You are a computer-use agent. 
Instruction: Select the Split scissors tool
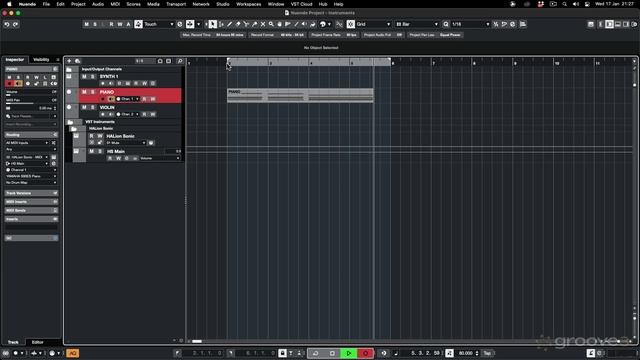point(246,24)
